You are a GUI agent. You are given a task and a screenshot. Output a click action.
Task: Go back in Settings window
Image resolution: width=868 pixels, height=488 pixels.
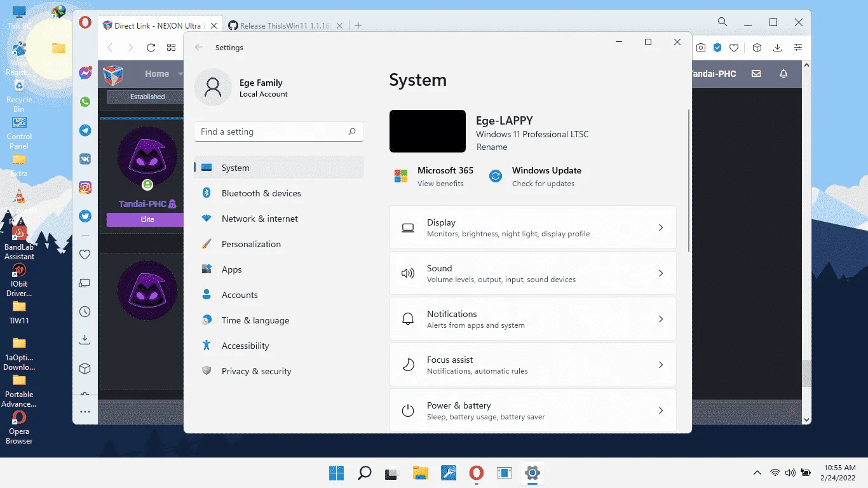(199, 48)
